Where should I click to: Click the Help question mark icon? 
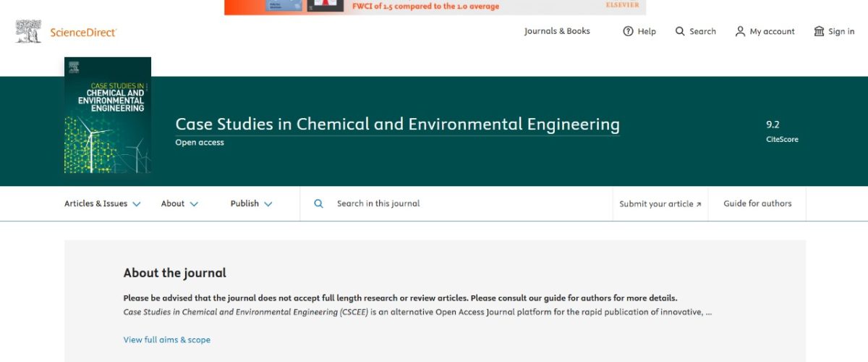click(628, 31)
